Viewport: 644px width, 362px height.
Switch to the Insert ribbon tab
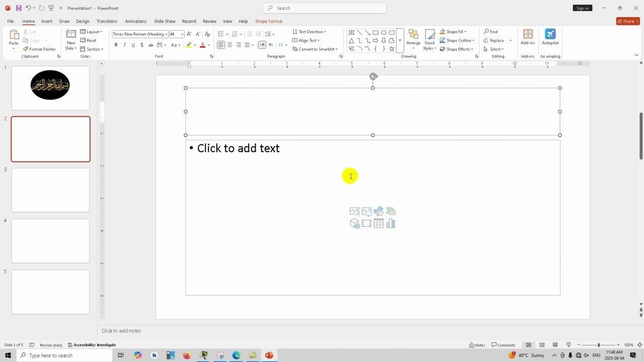47,21
